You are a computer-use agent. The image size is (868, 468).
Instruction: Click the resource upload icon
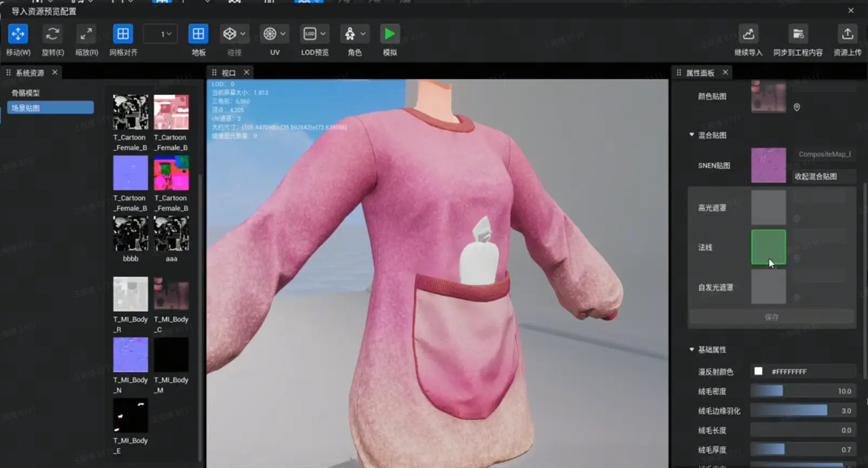pos(847,34)
